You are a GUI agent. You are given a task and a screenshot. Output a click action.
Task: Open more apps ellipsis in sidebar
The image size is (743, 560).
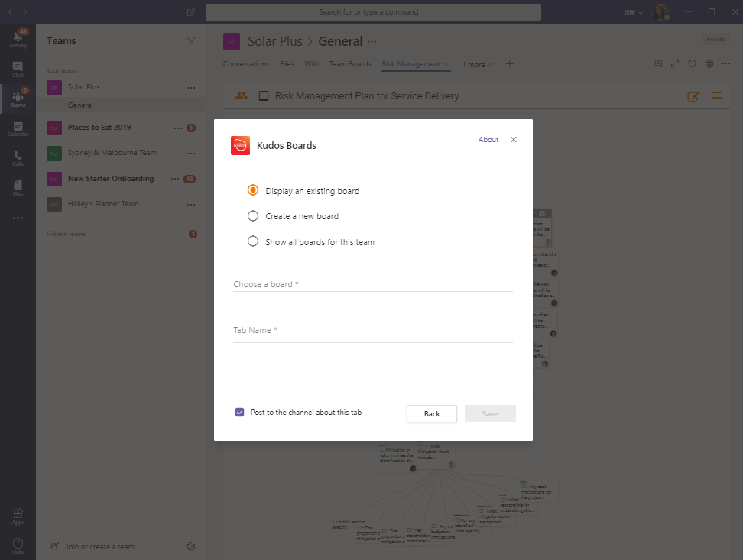click(x=18, y=218)
